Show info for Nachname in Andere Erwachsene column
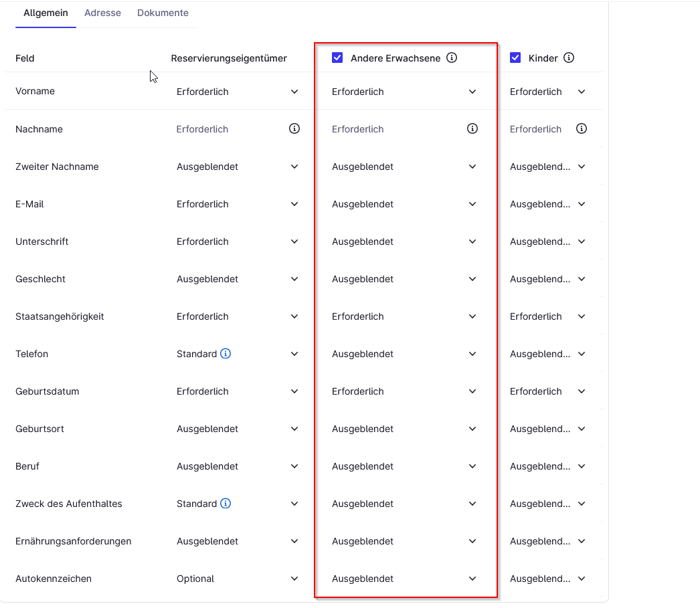 [x=472, y=129]
